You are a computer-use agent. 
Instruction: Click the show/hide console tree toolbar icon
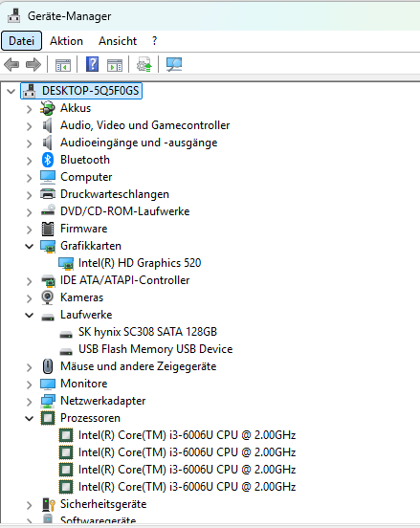[x=63, y=65]
